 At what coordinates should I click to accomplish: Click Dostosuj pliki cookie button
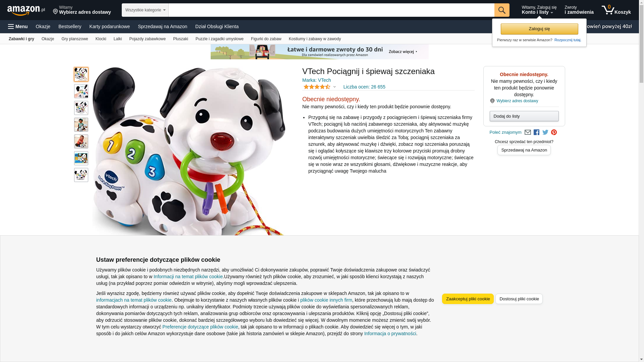(x=519, y=299)
